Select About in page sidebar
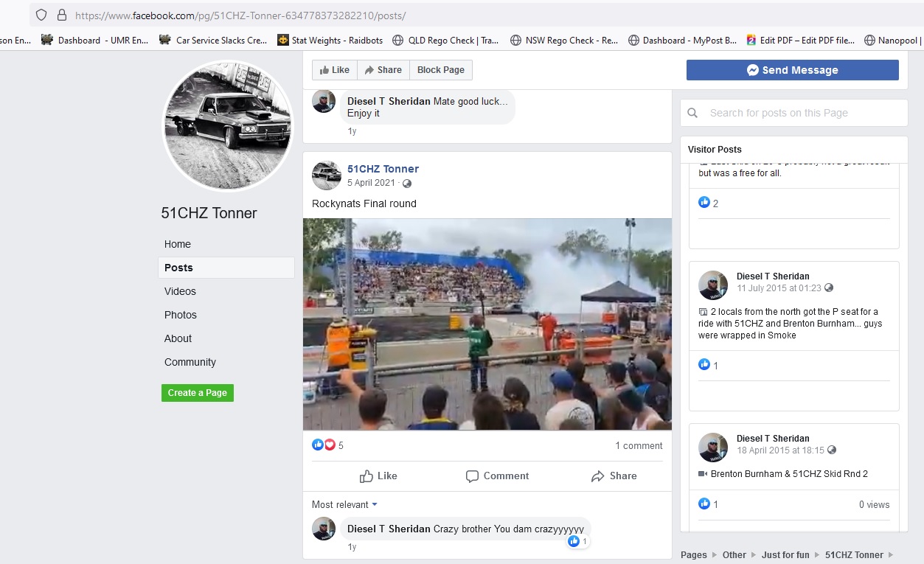Image resolution: width=924 pixels, height=564 pixels. coord(178,338)
